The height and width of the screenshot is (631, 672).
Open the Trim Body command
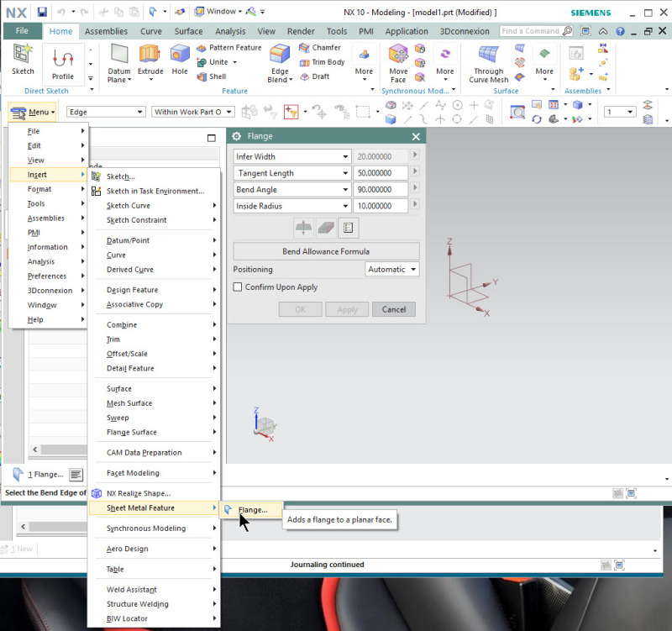(x=322, y=62)
